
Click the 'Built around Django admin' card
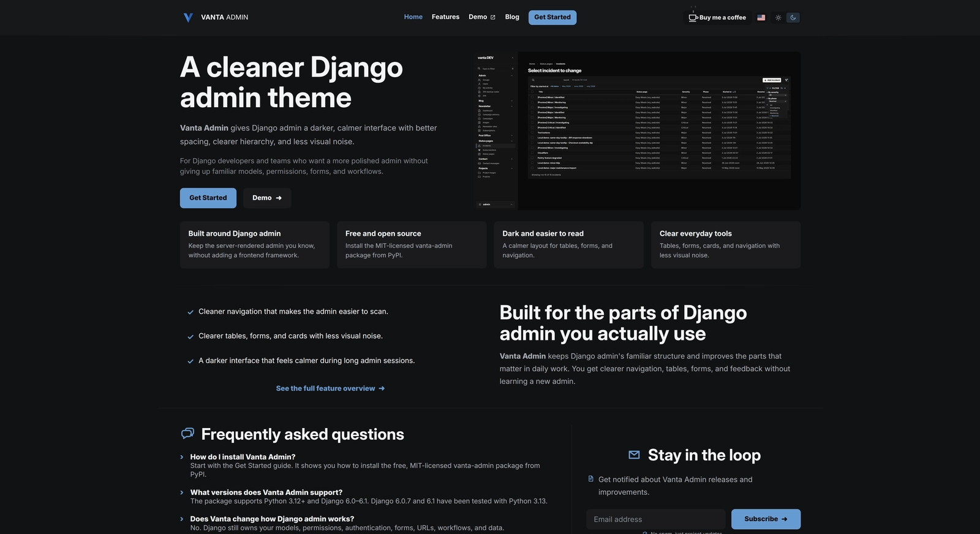pos(255,244)
